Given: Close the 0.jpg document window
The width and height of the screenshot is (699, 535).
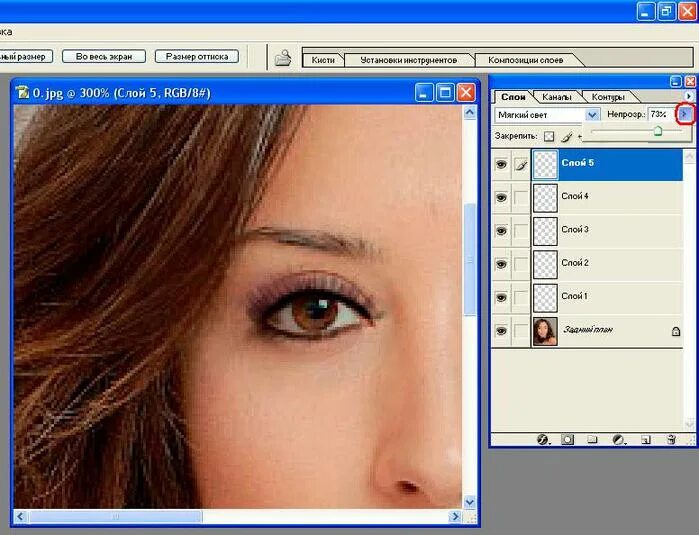Looking at the screenshot, I should [x=466, y=93].
